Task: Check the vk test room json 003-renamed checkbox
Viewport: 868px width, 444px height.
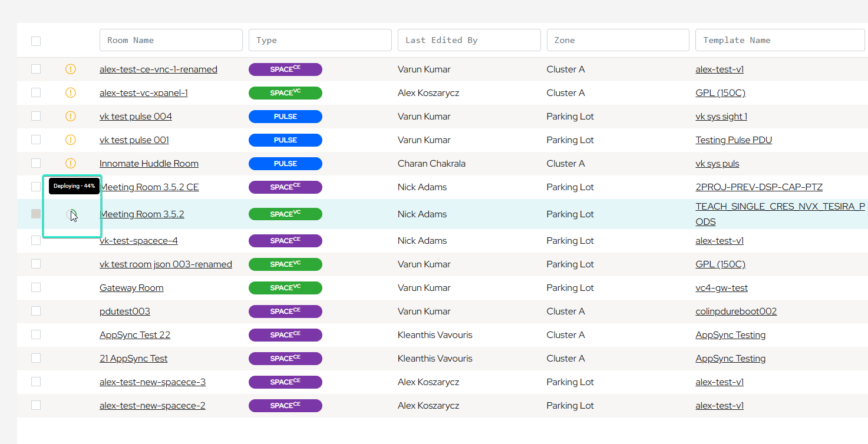Action: click(x=36, y=264)
